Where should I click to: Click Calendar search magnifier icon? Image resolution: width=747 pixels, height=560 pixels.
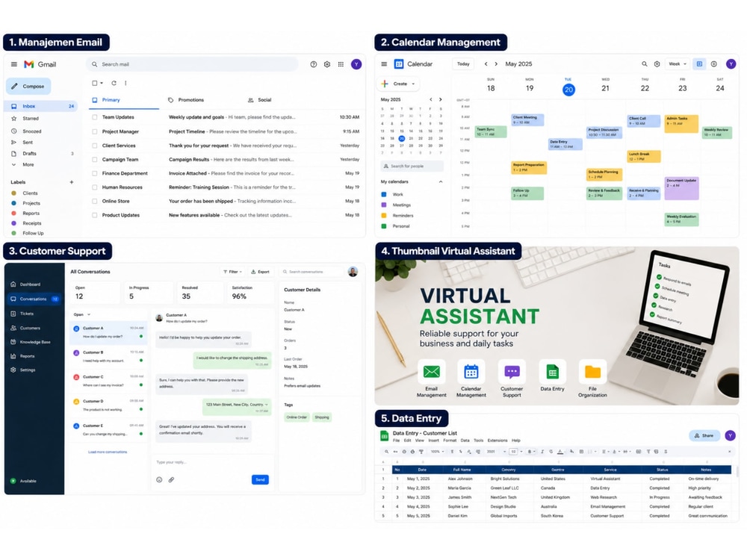tap(644, 63)
